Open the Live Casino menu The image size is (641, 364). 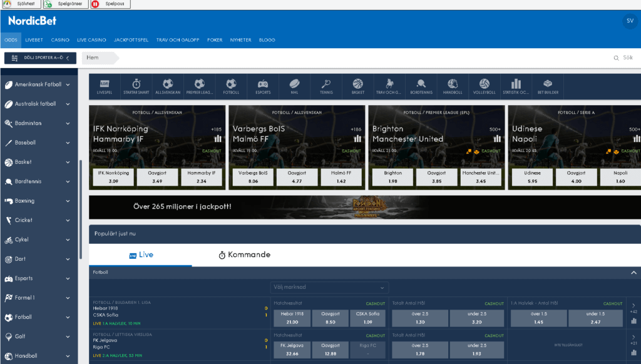coord(91,40)
